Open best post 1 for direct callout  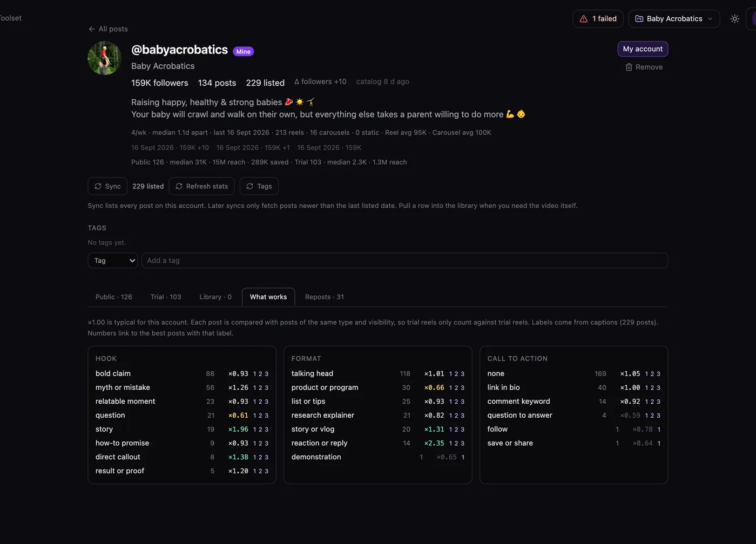[254, 458]
